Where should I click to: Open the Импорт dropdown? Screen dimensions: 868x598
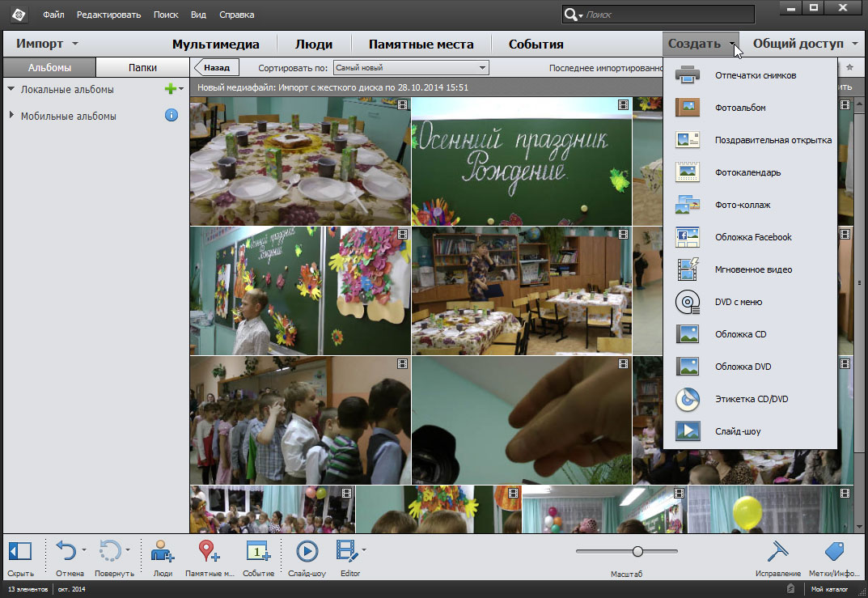[47, 44]
